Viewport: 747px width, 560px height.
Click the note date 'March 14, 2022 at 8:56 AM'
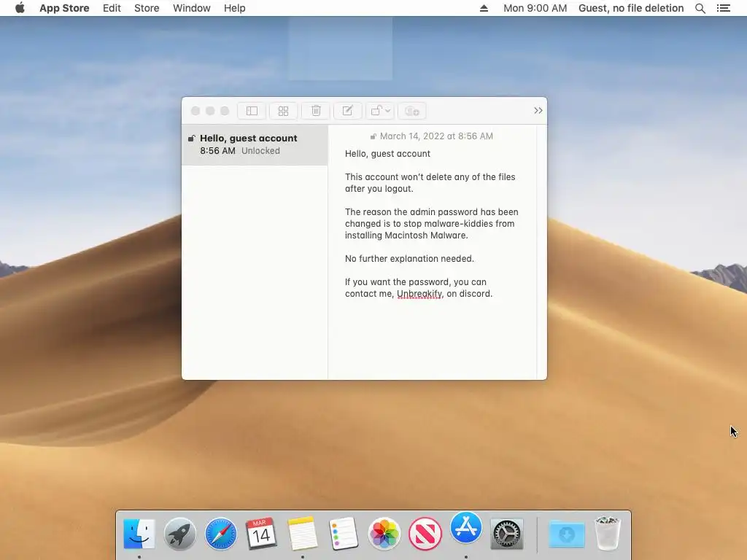[436, 136]
